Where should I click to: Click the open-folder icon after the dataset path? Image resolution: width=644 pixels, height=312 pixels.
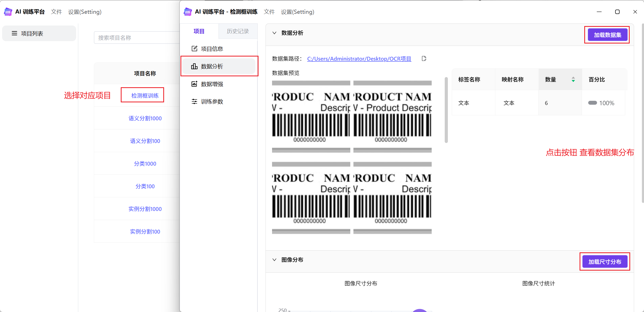point(424,59)
